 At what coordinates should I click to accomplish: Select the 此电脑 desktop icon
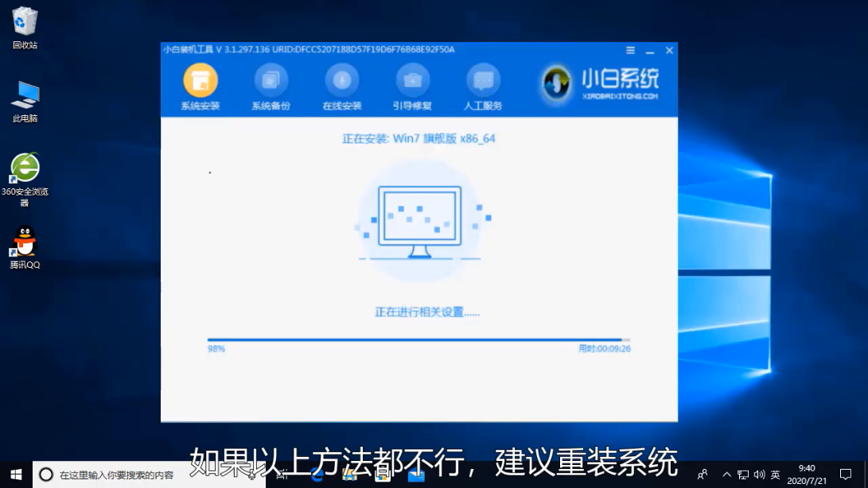coord(25,102)
